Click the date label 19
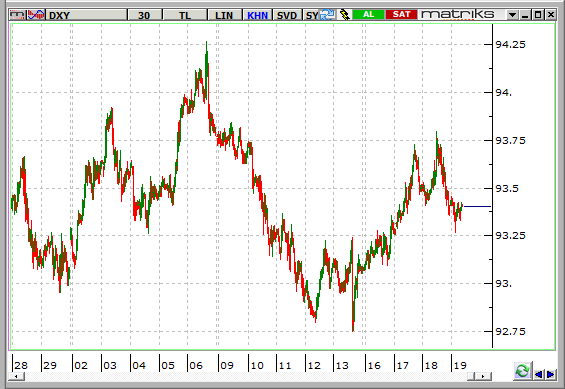This screenshot has height=389, width=565. [460, 366]
